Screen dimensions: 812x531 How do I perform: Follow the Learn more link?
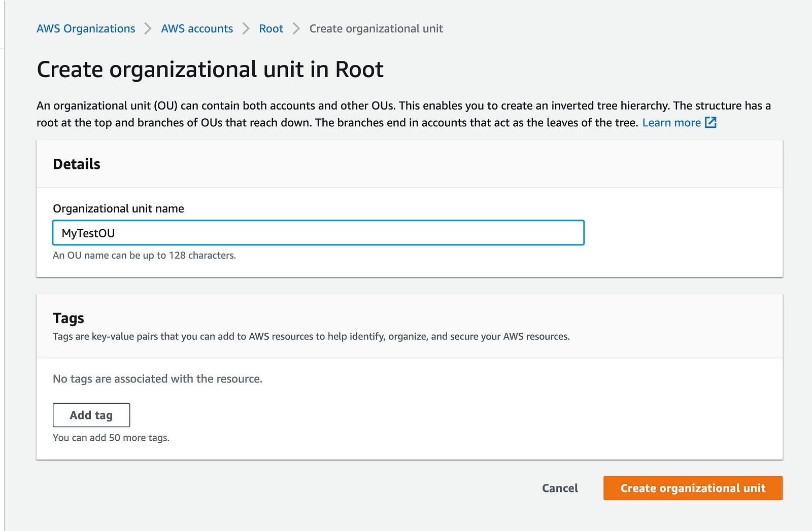pos(671,123)
